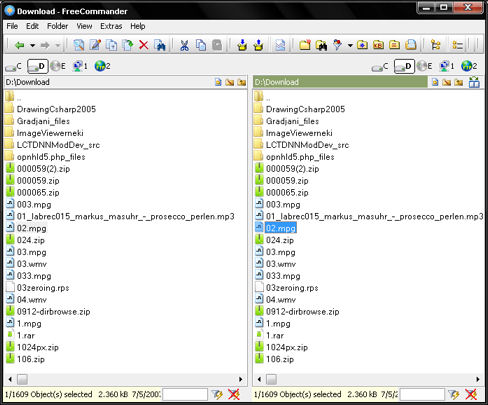The height and width of the screenshot is (405, 488).
Task: Open network drive 1 in right panel
Action: pyautogui.click(x=447, y=66)
